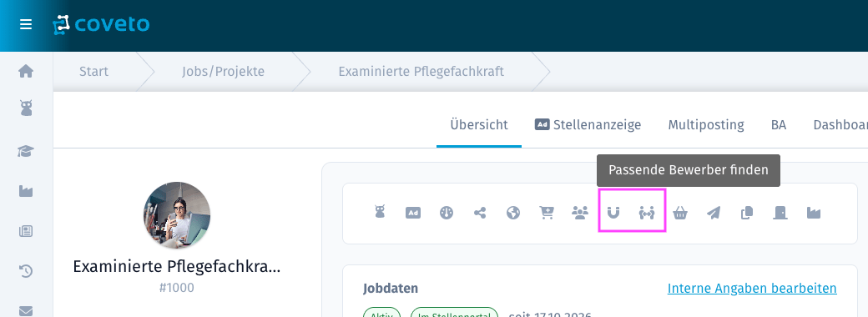868x317 pixels.
Task: Click Interne Angaben bearbeiten link
Action: point(752,289)
